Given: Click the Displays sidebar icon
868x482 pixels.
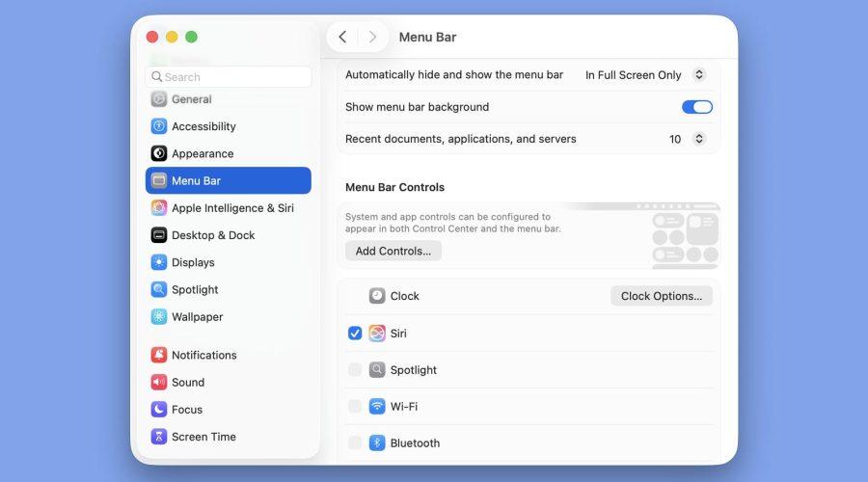Looking at the screenshot, I should [x=159, y=262].
